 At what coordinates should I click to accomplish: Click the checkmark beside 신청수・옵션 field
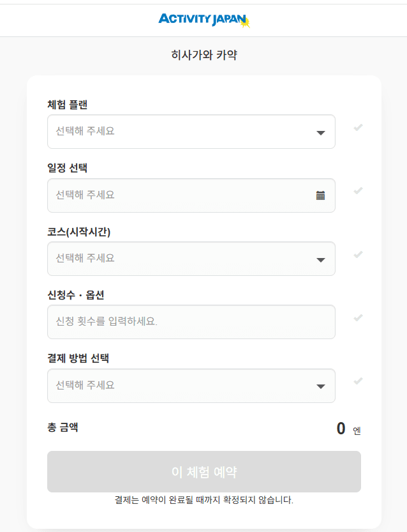click(359, 318)
